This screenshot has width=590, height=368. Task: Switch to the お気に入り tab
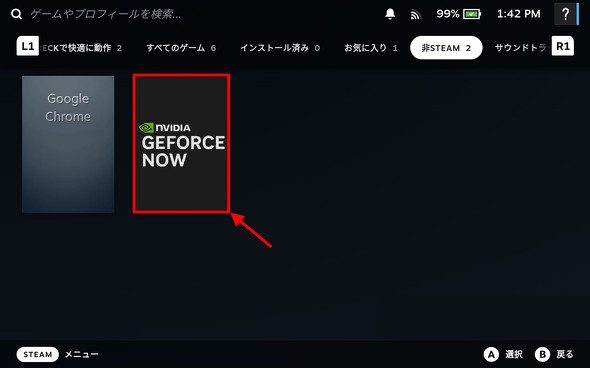point(371,48)
